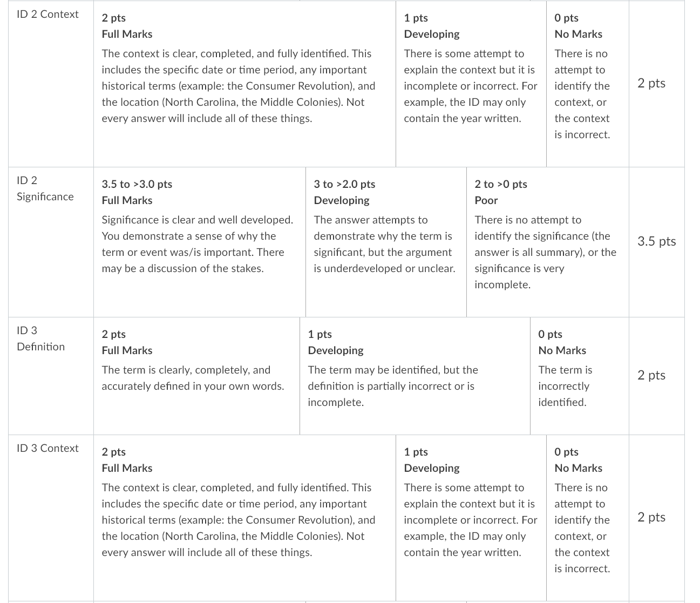Choose ID 2 Significance Full Marks cell
This screenshot has width=700, height=603.
(199, 242)
